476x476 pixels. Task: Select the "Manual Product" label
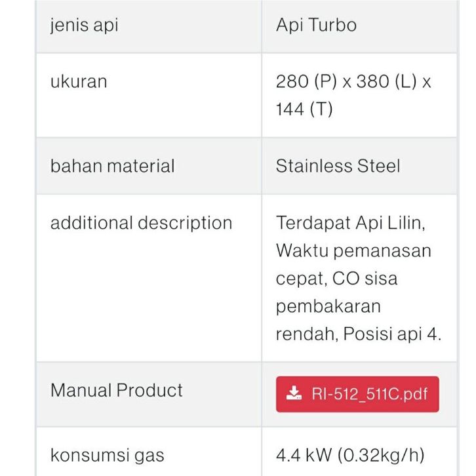[117, 390]
